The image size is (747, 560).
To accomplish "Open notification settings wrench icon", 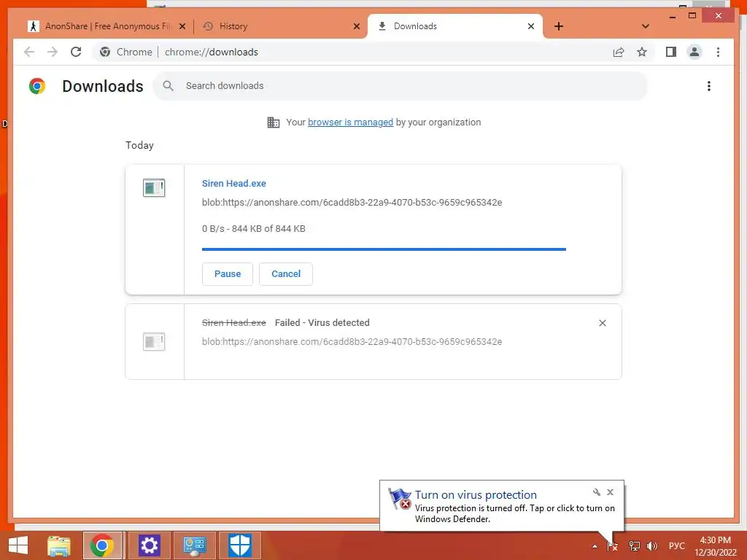I will [597, 492].
